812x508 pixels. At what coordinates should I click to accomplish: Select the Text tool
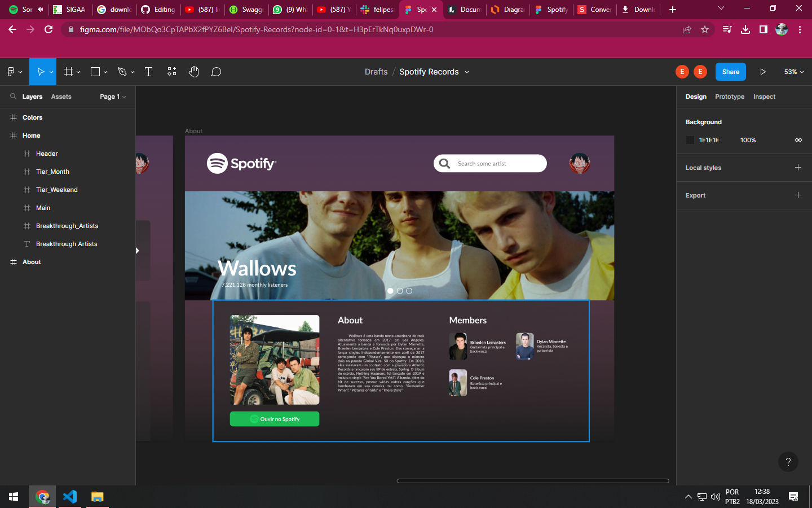[148, 72]
